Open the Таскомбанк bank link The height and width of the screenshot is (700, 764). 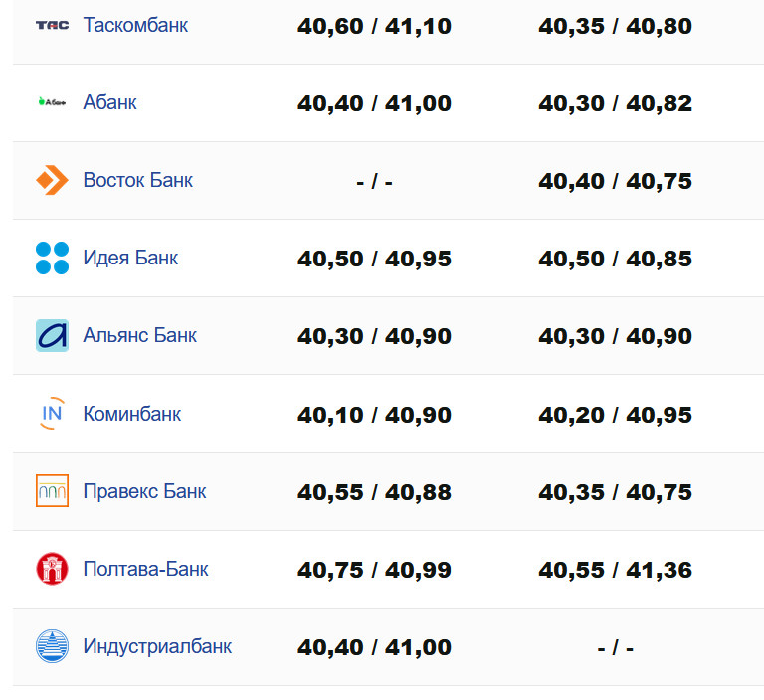[135, 25]
